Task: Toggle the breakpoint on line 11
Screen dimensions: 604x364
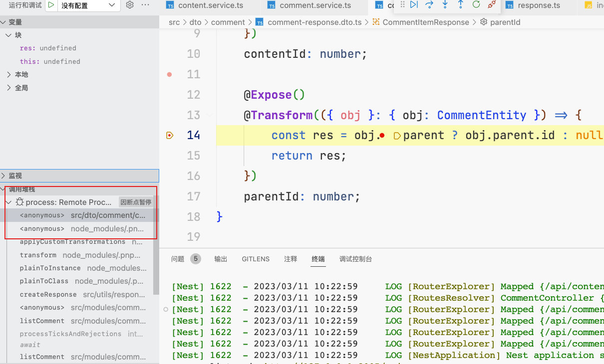Action: point(169,74)
